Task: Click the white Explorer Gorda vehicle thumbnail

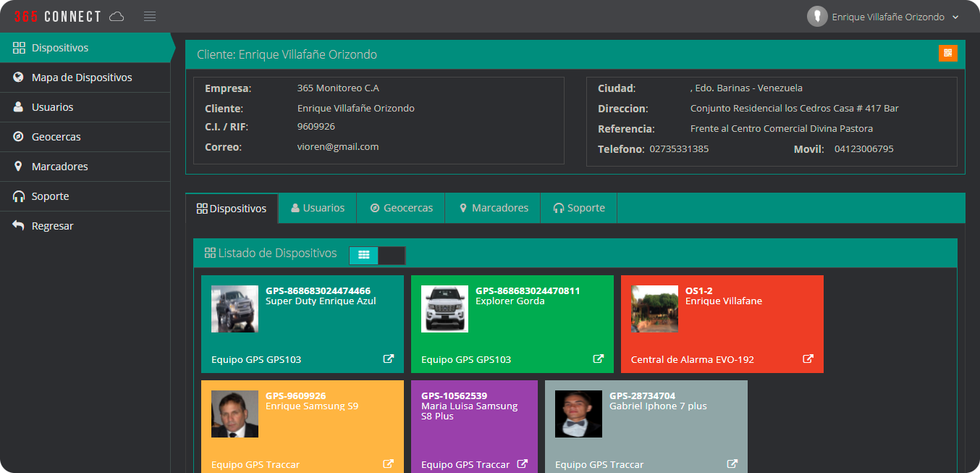Action: tap(444, 309)
